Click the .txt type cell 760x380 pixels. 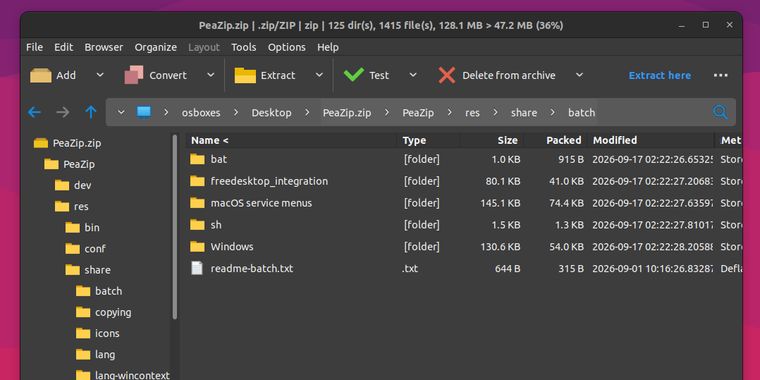pyautogui.click(x=410, y=269)
